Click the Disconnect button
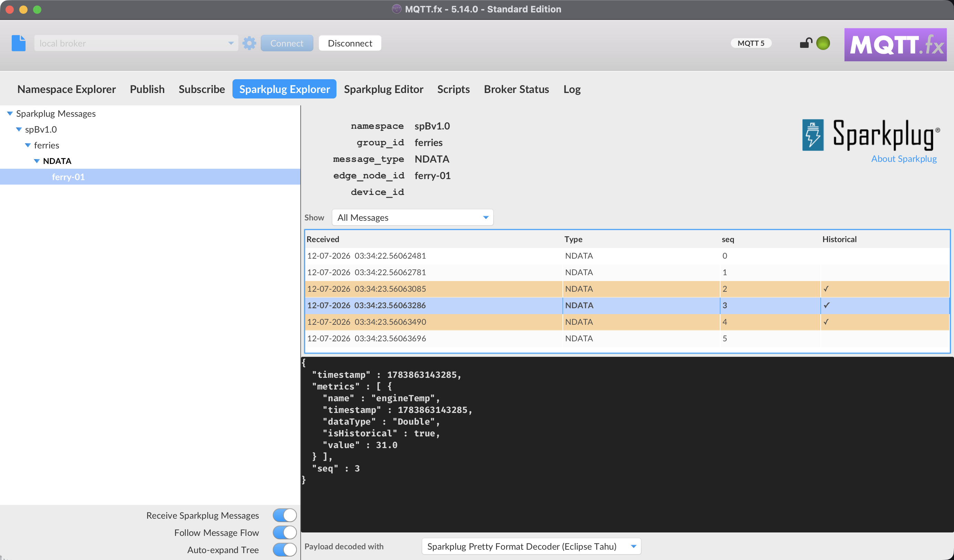The width and height of the screenshot is (954, 560). point(350,43)
